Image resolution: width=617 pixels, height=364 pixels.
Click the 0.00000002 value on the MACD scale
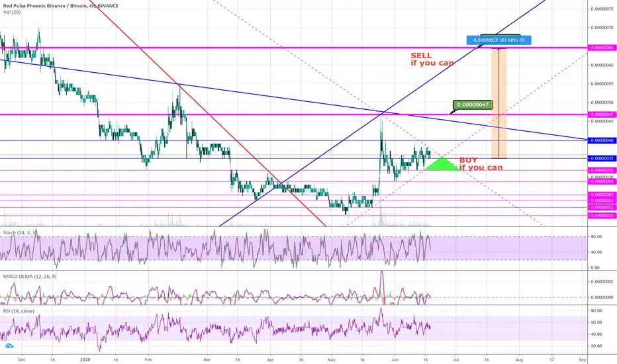(602, 282)
